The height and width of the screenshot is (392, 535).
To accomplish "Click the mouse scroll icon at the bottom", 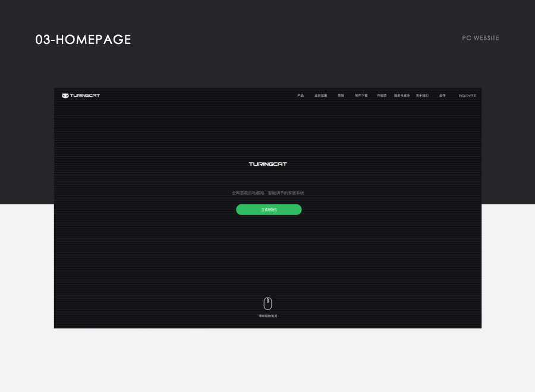I will click(x=268, y=304).
